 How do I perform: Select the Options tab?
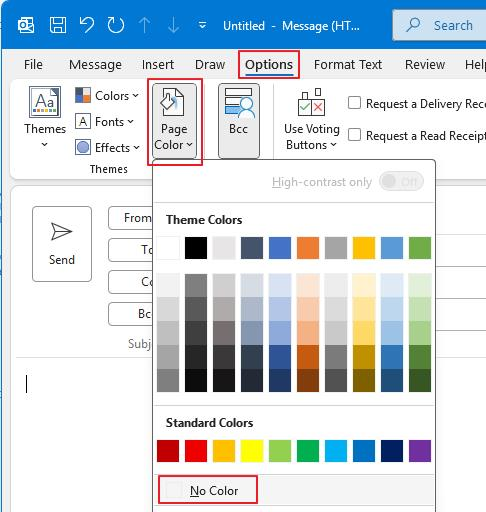269,65
